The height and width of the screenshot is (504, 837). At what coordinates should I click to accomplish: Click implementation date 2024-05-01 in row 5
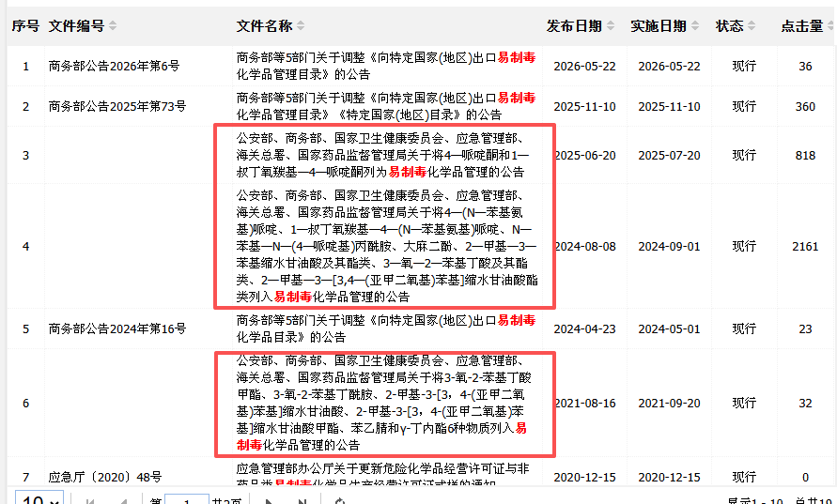click(x=669, y=329)
